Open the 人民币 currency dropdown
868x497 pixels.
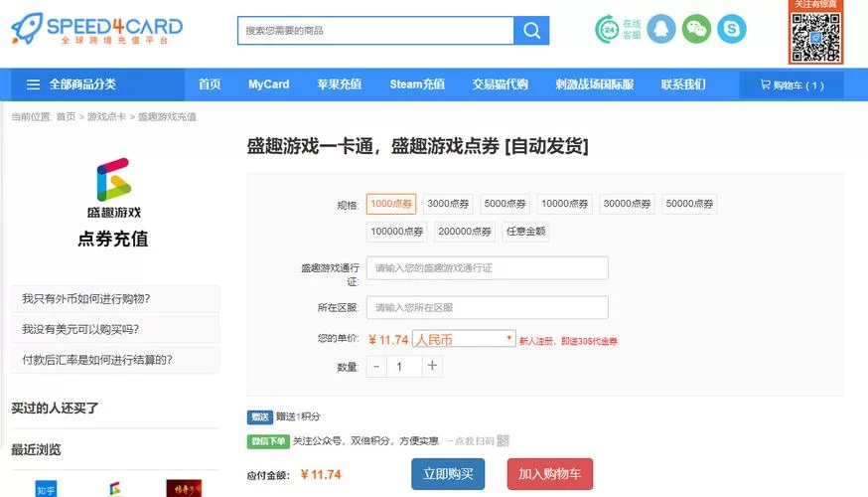click(464, 339)
